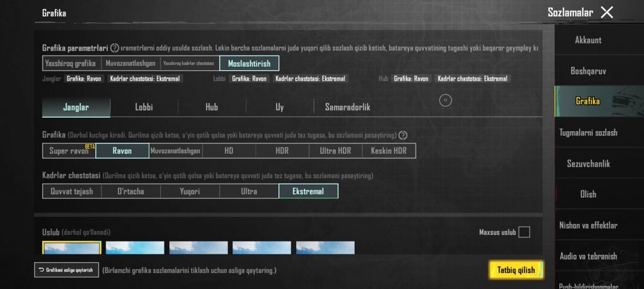Set frame rate to Yuqori
Viewport: 644px width, 289px height.
(x=190, y=191)
